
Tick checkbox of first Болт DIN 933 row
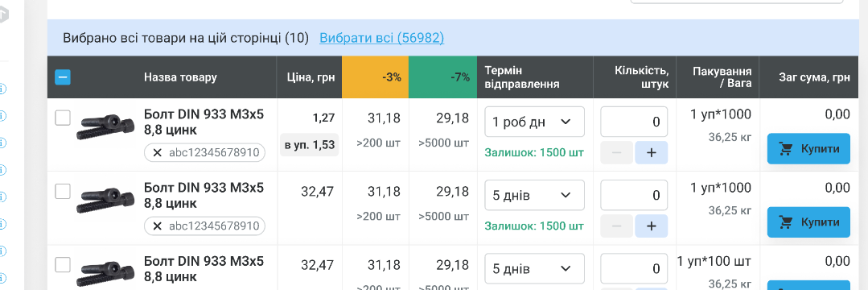(x=63, y=118)
